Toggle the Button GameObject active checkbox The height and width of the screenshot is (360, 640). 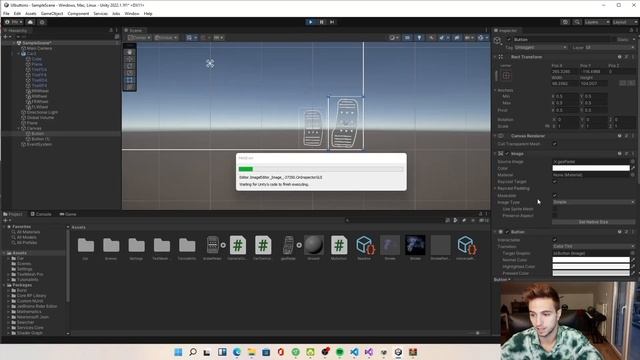509,40
